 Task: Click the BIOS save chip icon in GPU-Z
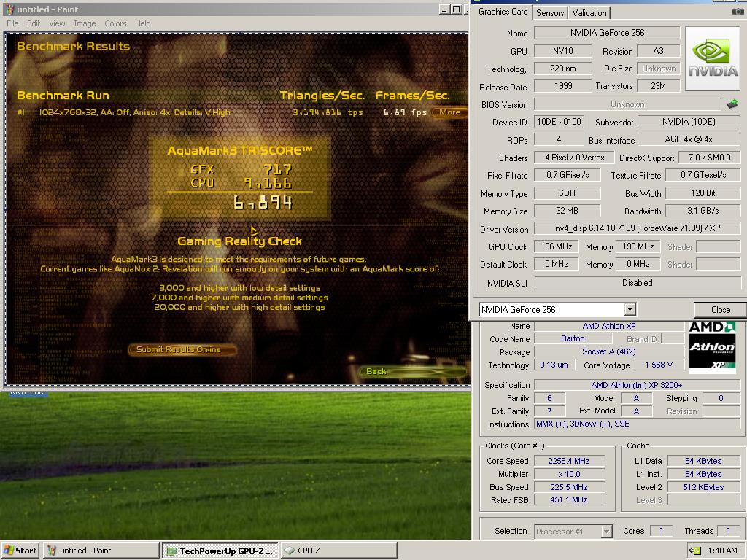tap(732, 104)
